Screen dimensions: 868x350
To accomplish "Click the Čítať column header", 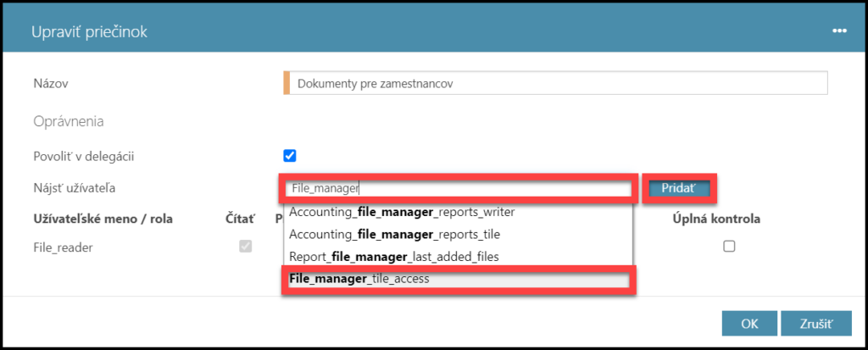I will pos(240,219).
